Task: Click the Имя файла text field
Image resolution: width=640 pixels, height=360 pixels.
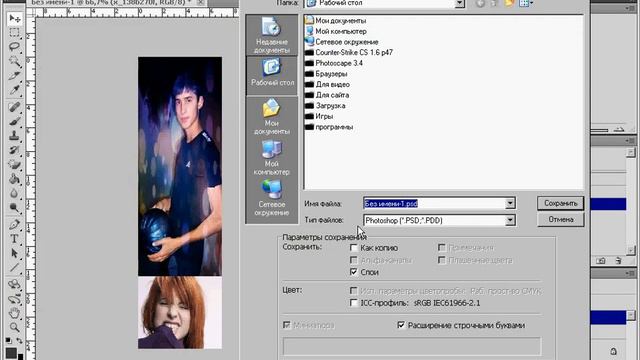Action: (435, 203)
